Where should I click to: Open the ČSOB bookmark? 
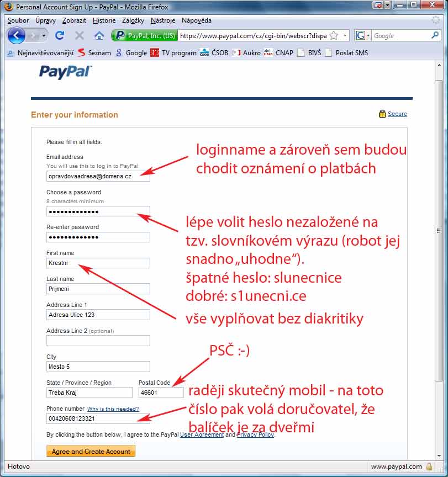pos(214,52)
